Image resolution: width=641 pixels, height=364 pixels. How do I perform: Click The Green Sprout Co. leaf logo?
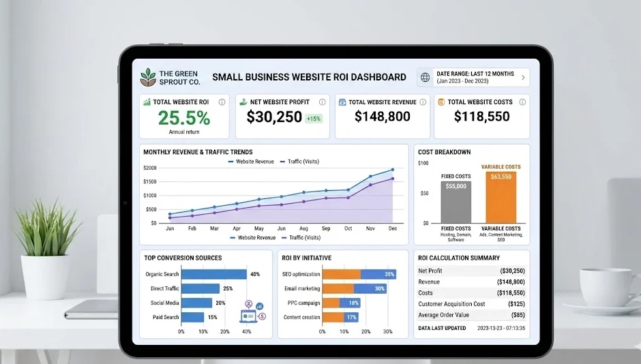[148, 76]
